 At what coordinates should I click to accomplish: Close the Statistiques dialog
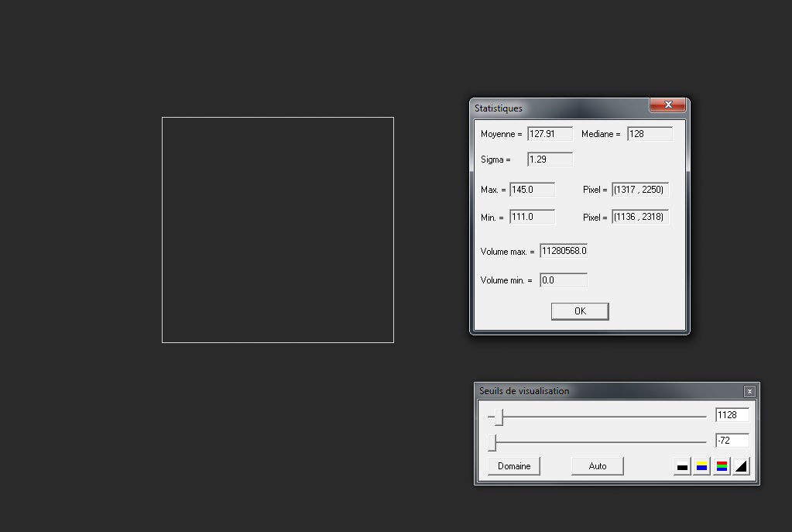tap(668, 105)
